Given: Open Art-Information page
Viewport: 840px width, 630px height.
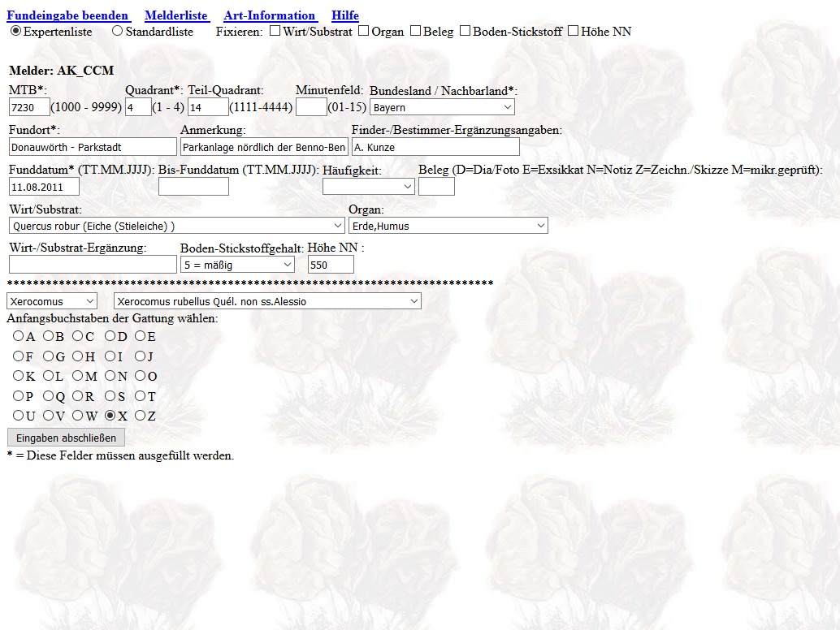Looking at the screenshot, I should click(x=270, y=15).
